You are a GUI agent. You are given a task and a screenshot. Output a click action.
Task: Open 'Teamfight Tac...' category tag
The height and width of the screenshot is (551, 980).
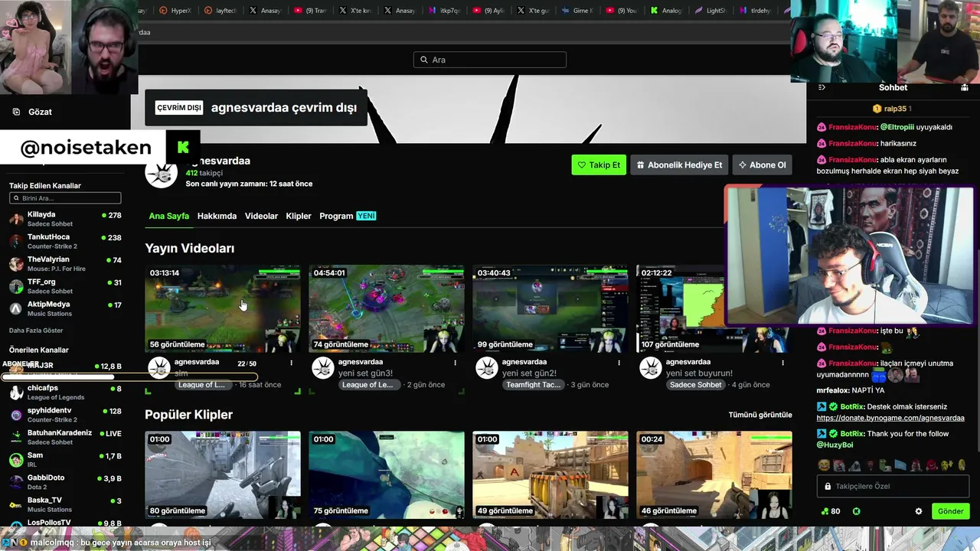534,385
